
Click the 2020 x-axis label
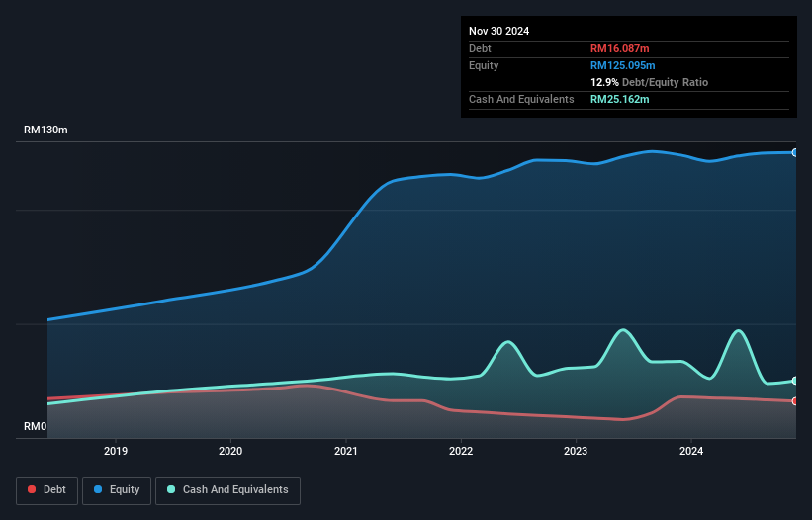coord(230,451)
